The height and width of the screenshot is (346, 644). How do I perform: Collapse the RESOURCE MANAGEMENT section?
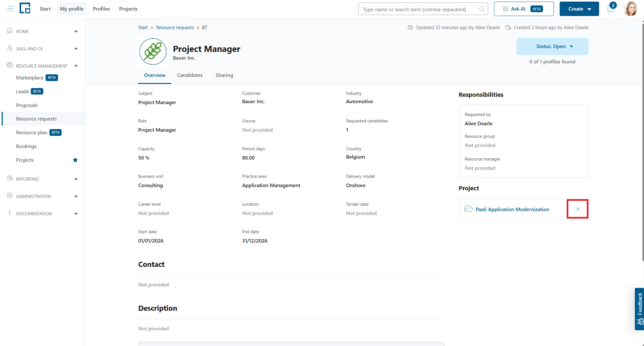pos(76,66)
